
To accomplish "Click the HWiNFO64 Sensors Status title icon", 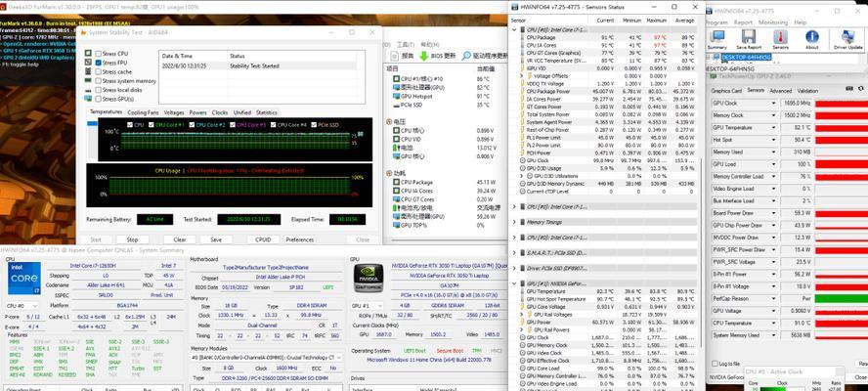I will 515,7.
